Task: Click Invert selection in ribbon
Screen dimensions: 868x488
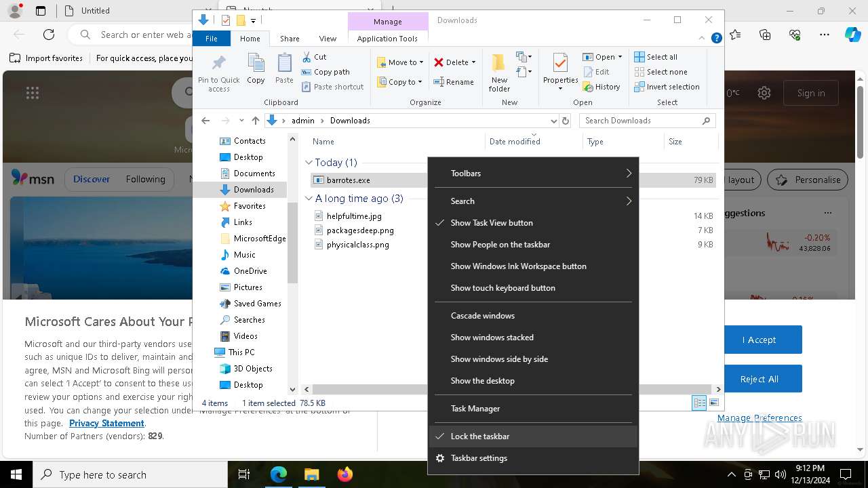Action: 667,87
